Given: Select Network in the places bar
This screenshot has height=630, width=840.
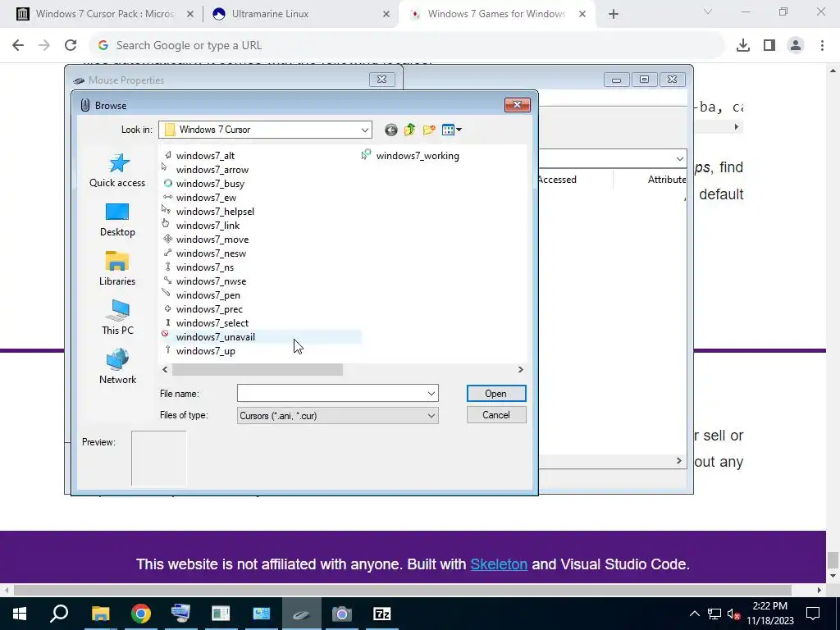Looking at the screenshot, I should coord(117,367).
